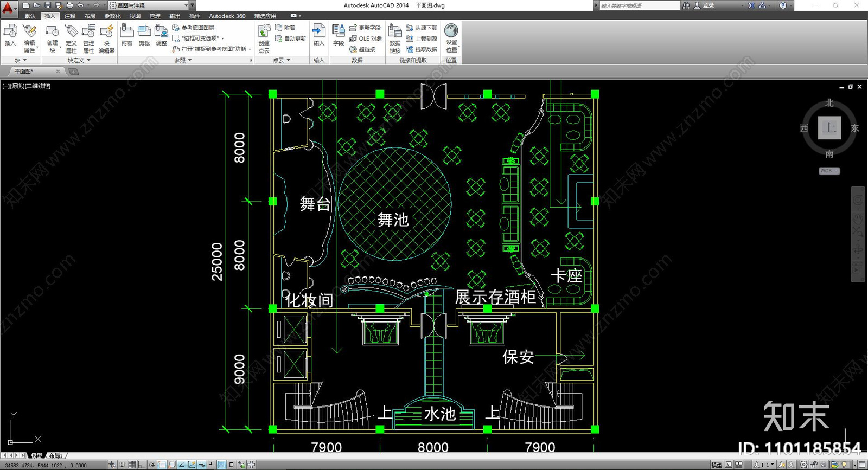Screen dimensions: 868x470
Task: Toggle Polar tracking in the status bar
Action: click(152, 465)
